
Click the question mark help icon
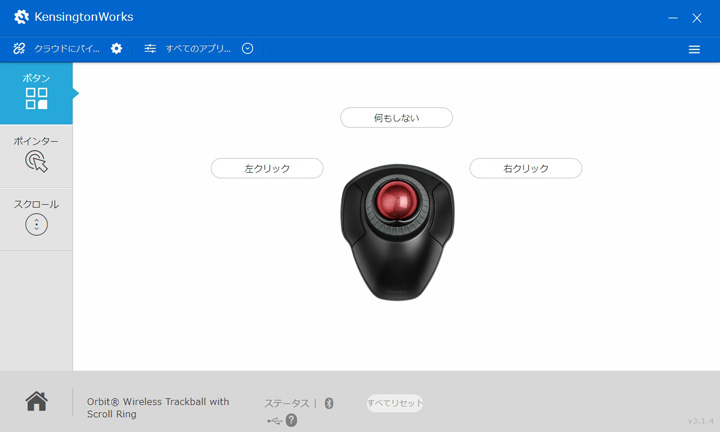pos(291,421)
